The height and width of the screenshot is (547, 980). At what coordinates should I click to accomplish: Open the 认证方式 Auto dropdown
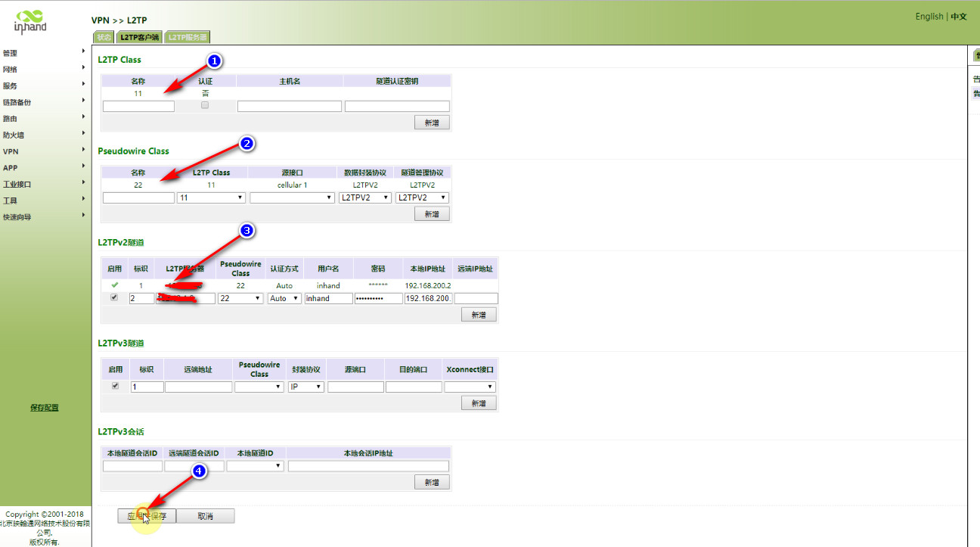pyautogui.click(x=284, y=298)
